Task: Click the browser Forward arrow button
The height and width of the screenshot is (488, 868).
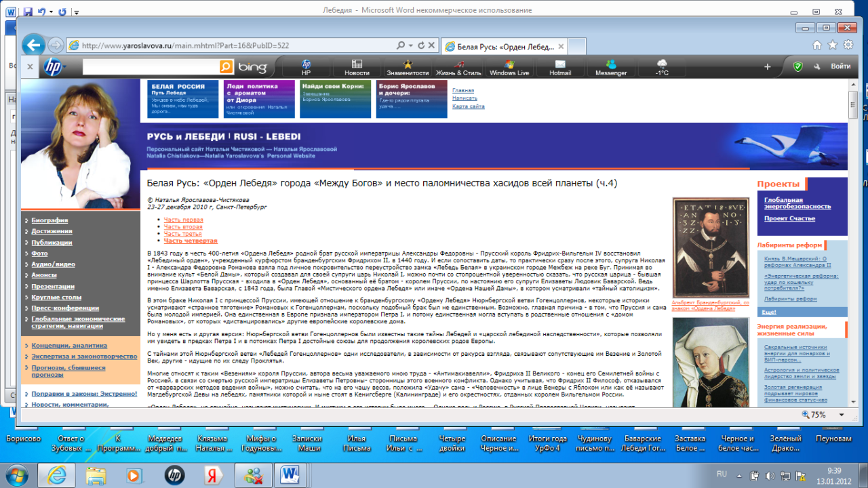Action: click(56, 45)
